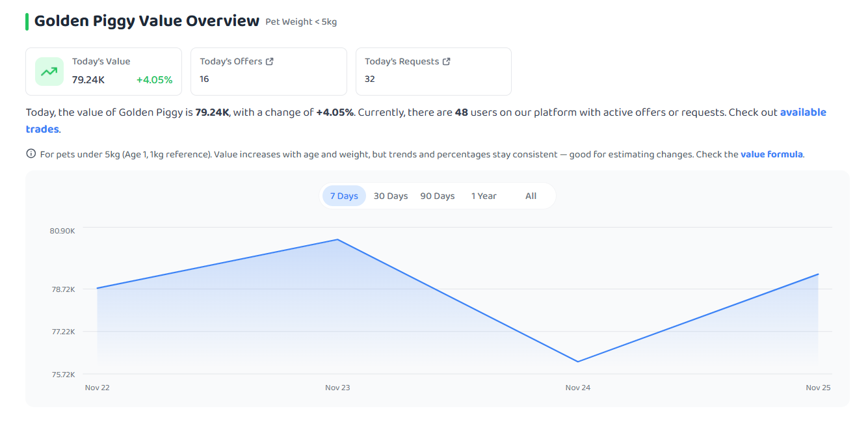Open the value formula link
The width and height of the screenshot is (868, 424).
(x=772, y=154)
